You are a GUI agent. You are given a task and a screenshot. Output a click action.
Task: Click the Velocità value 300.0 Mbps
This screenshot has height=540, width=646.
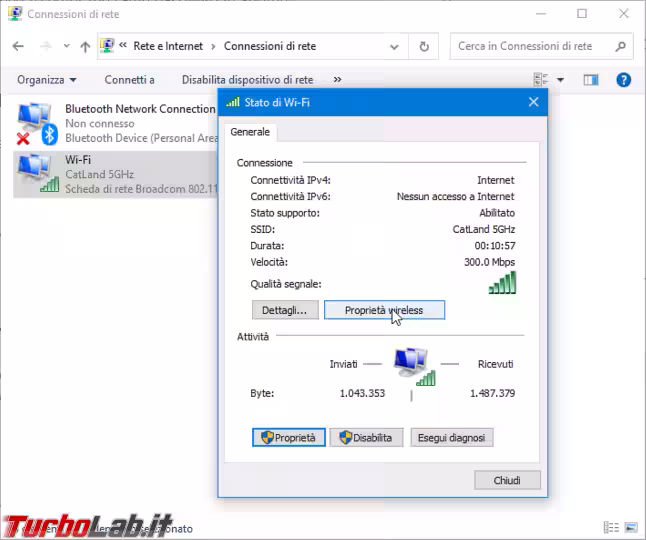click(x=489, y=262)
